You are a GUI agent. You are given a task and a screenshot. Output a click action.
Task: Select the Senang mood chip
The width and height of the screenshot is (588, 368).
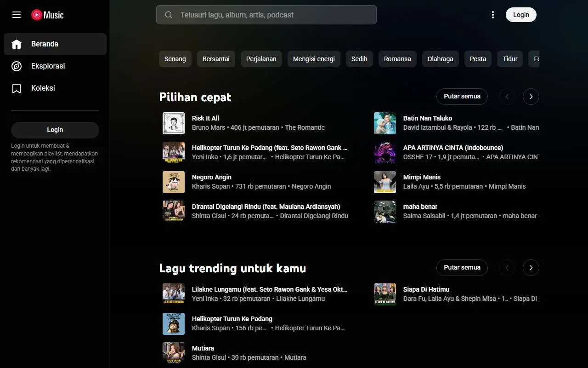[175, 59]
